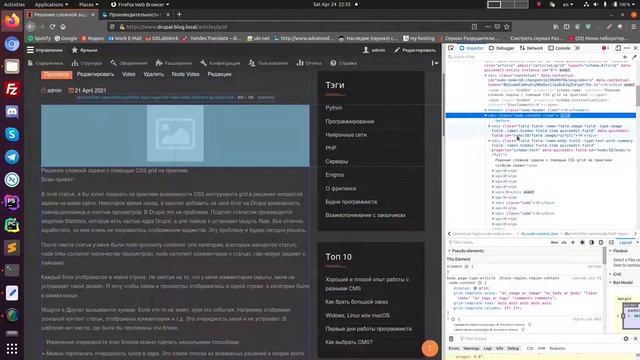The image size is (640, 360).
Task: Open a new browser tab with plus
Action: point(179,14)
